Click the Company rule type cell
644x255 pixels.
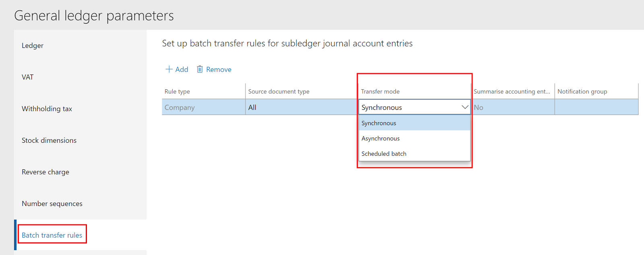[180, 107]
